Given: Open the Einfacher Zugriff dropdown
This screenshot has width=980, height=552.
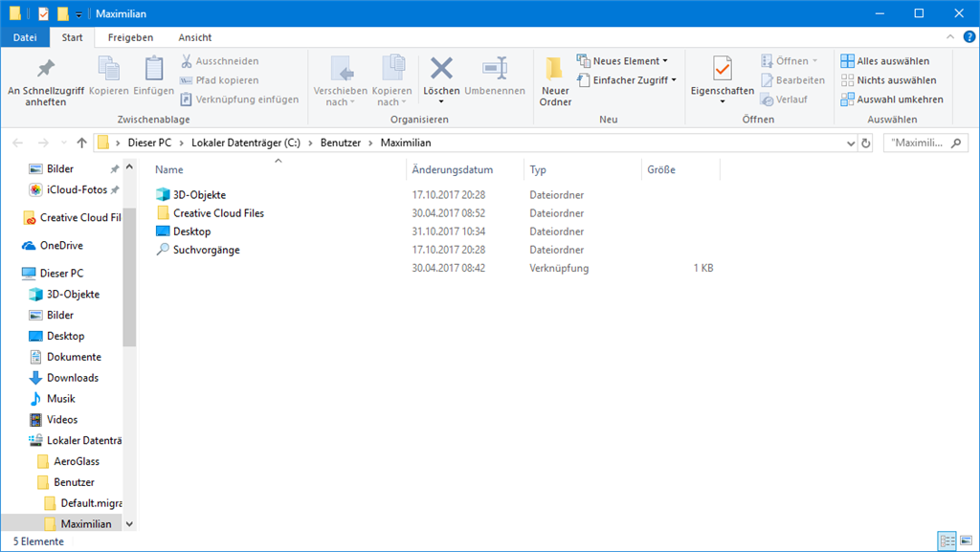Looking at the screenshot, I should (x=627, y=80).
